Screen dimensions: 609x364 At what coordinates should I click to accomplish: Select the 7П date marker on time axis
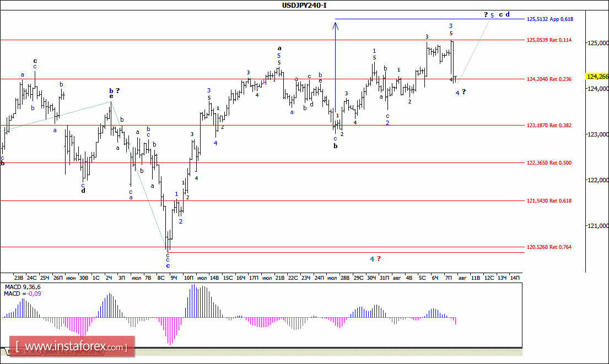[x=448, y=278]
